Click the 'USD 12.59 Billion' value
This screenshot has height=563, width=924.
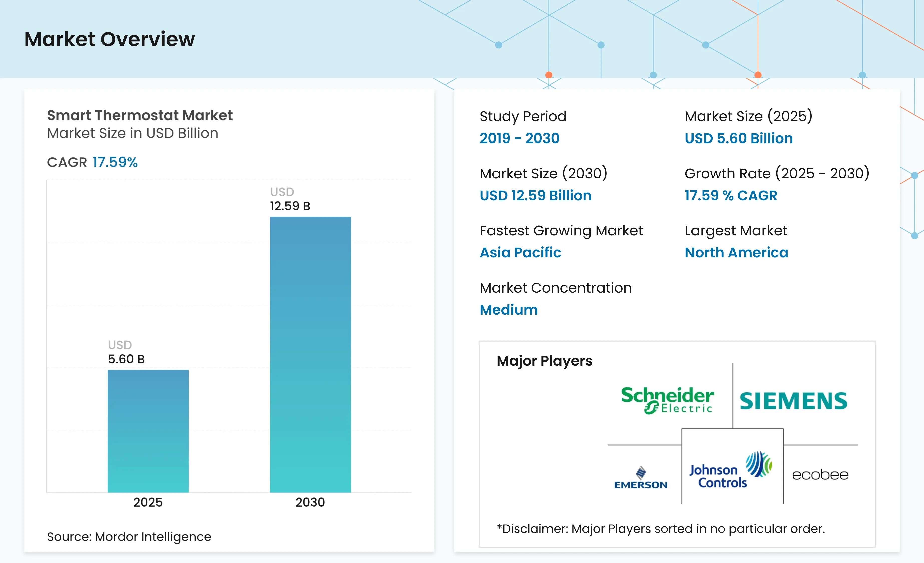point(536,195)
